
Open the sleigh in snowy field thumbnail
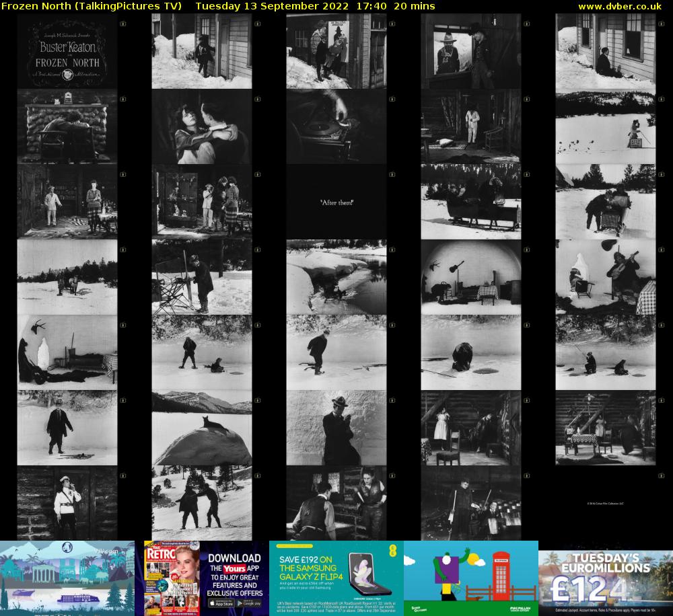(471, 202)
